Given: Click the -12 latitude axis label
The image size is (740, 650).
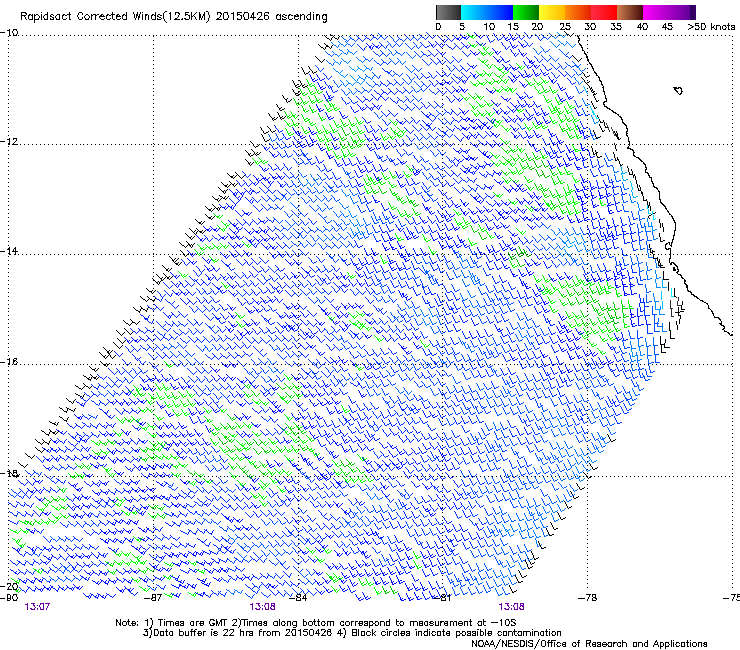Looking at the screenshot, I should click(9, 142).
